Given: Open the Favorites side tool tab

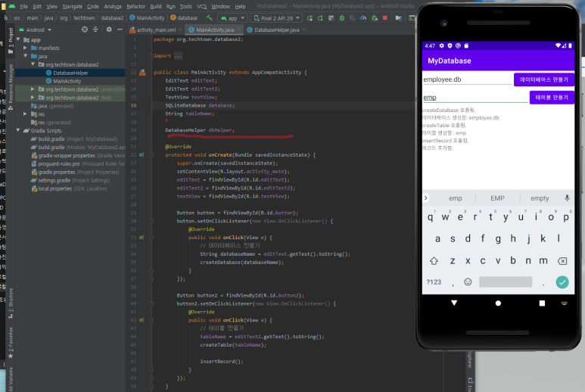Looking at the screenshot, I should point(11,343).
